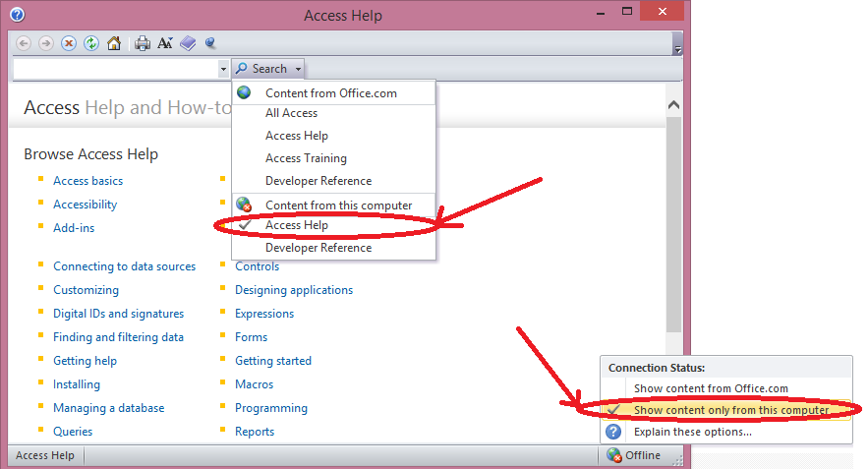Image resolution: width=868 pixels, height=469 pixels.
Task: Click the Explain these options help icon
Action: coord(613,432)
